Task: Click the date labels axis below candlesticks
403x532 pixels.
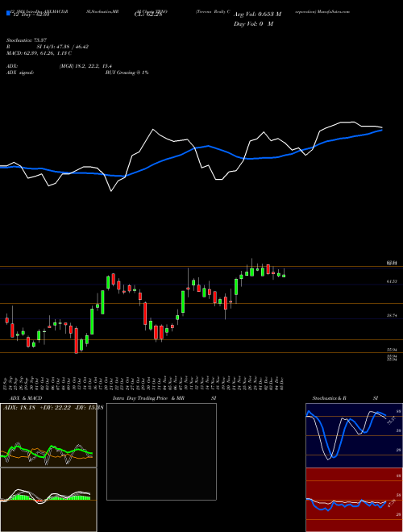Action: [x=144, y=382]
